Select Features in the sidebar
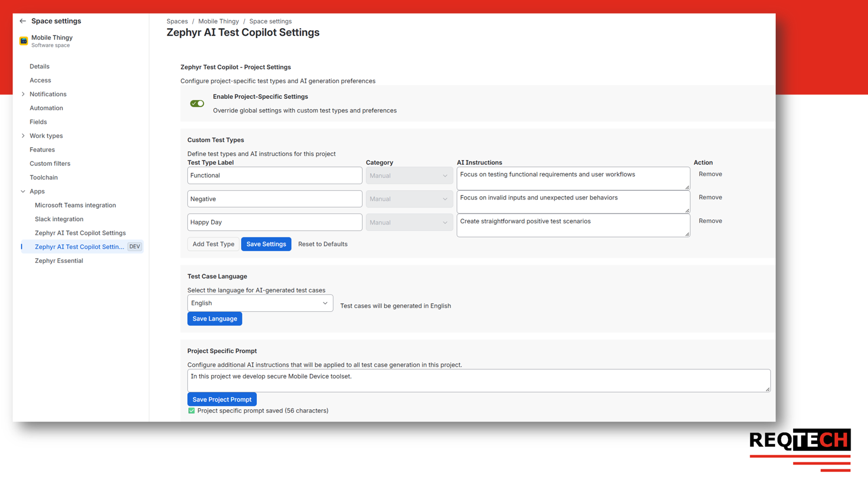The image size is (868, 489). (42, 149)
